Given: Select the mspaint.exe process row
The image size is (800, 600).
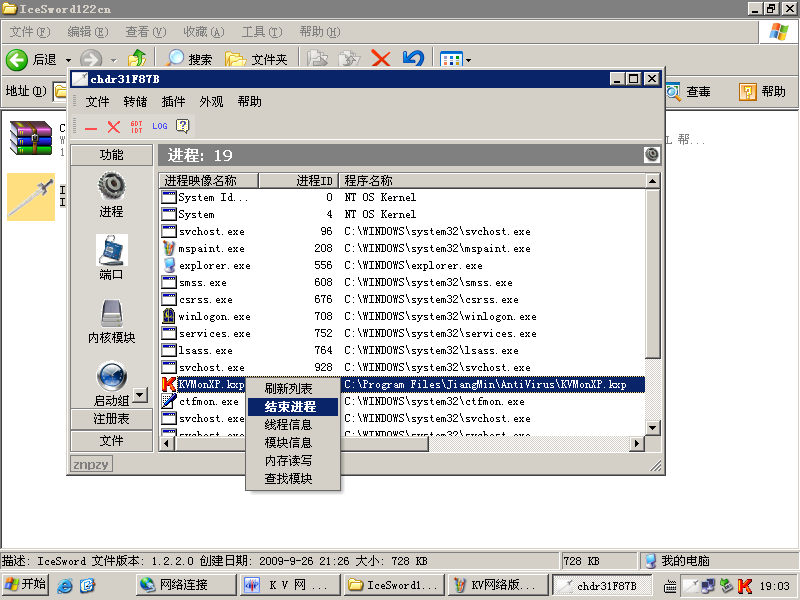Looking at the screenshot, I should [403, 248].
